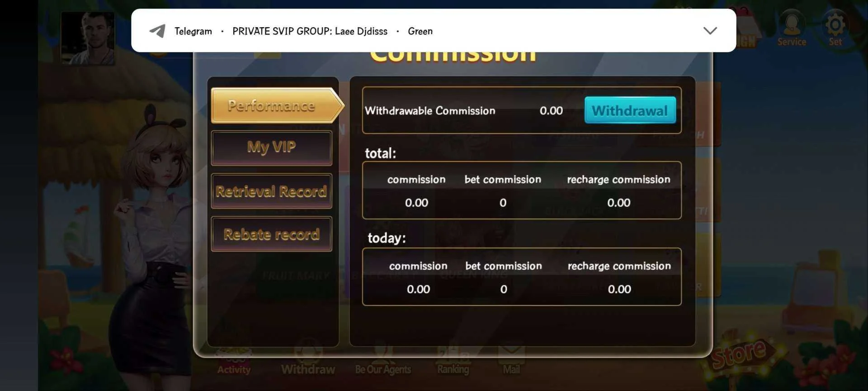
Task: Click today's commission value 0.00
Action: click(418, 289)
